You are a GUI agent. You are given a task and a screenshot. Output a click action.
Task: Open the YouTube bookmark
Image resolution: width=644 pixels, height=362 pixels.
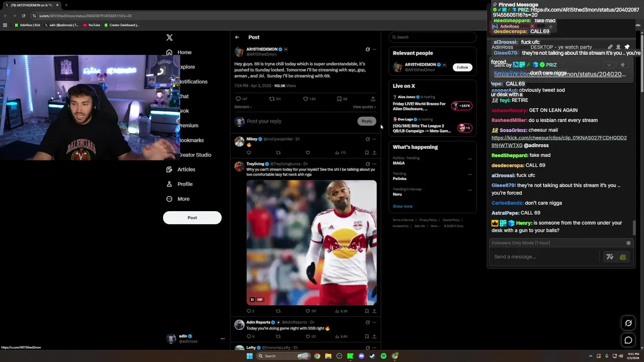point(92,25)
